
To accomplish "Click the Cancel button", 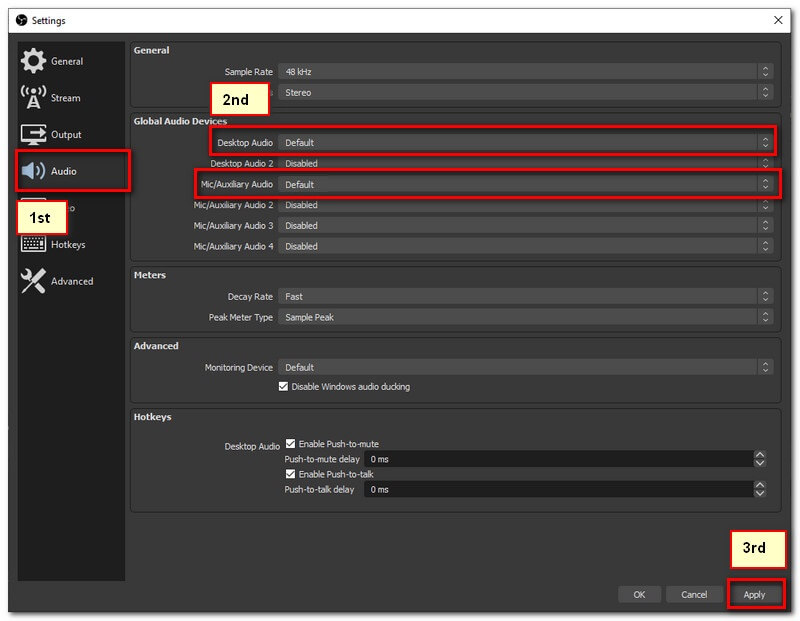I will (x=694, y=595).
